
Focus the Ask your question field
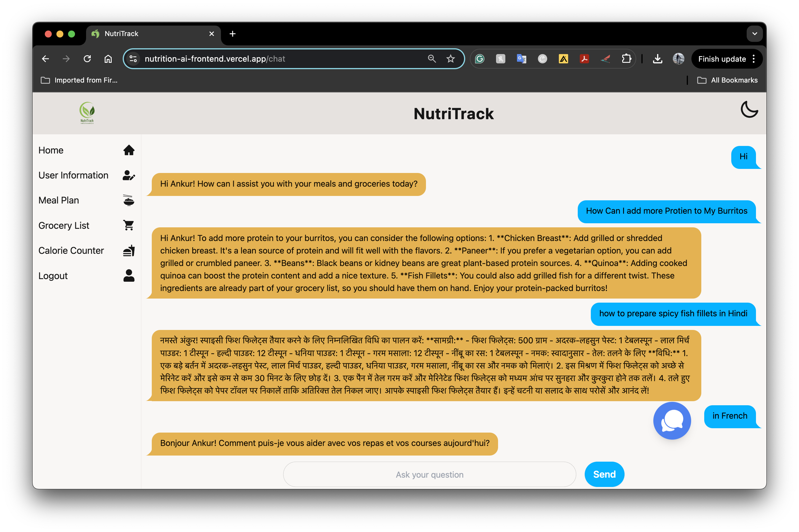click(429, 474)
